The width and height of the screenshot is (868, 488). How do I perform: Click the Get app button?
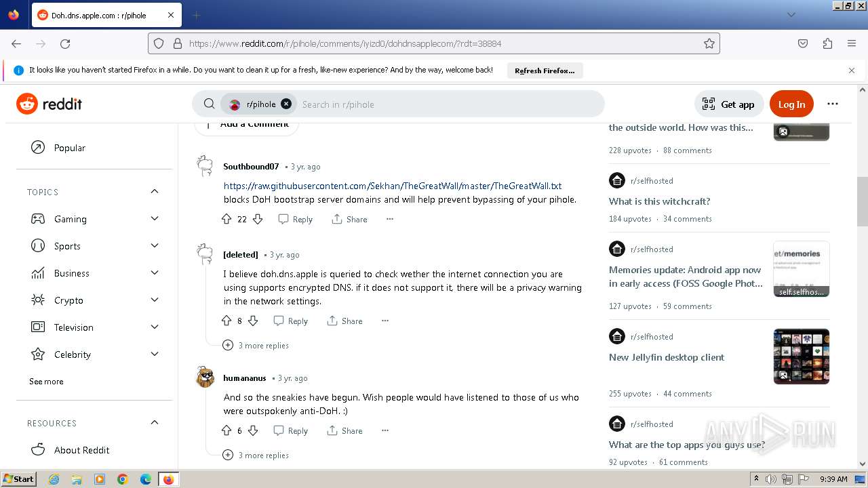pyautogui.click(x=728, y=104)
